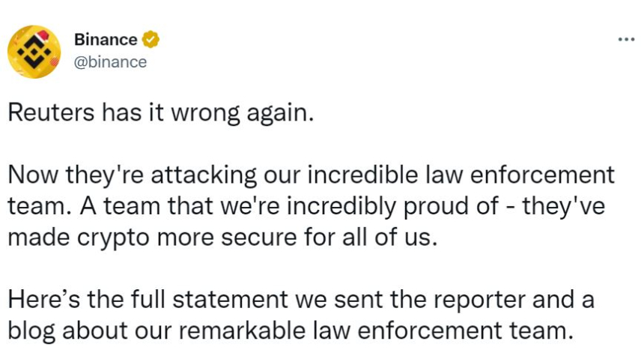Click the gold verified badge
Viewport: 644px width, 359px height.
click(x=151, y=40)
